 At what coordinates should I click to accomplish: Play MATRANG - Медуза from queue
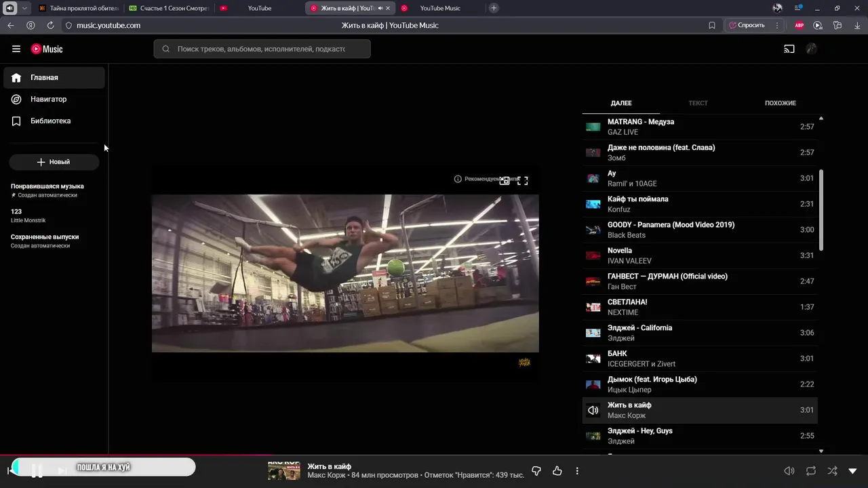(x=700, y=127)
